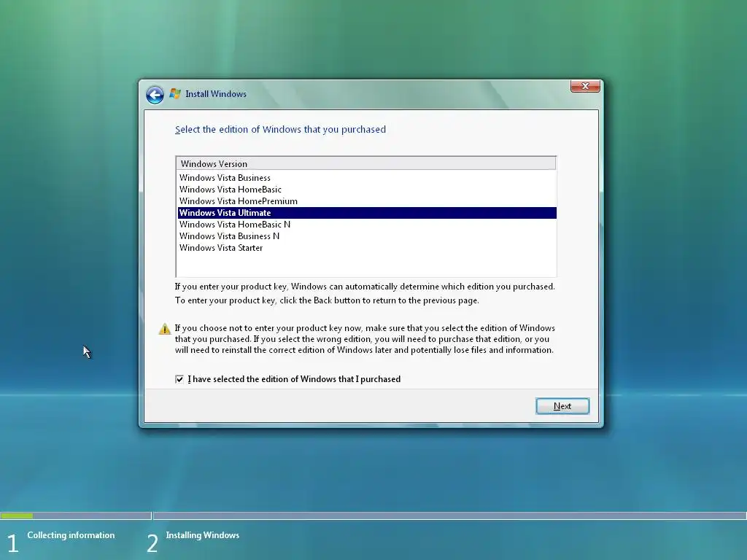The image size is (747, 560).
Task: Click the 'Select the edition of Windows' heading
Action: pos(280,130)
